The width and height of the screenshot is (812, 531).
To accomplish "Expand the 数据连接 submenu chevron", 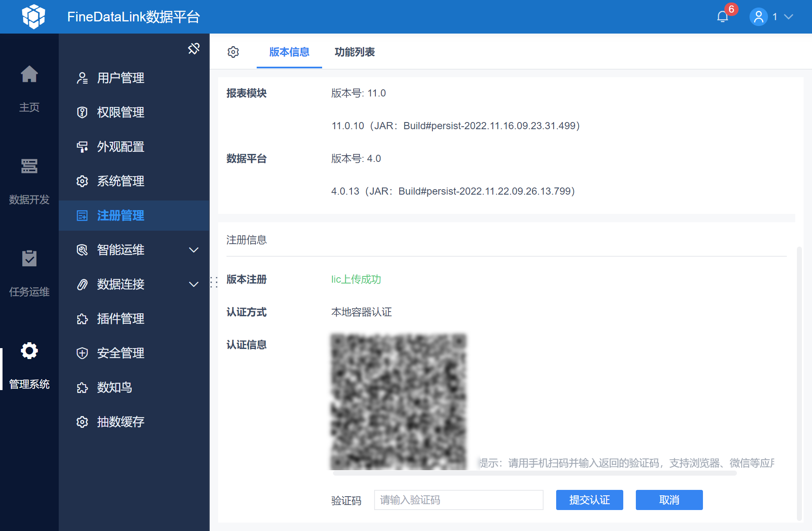I will click(193, 284).
